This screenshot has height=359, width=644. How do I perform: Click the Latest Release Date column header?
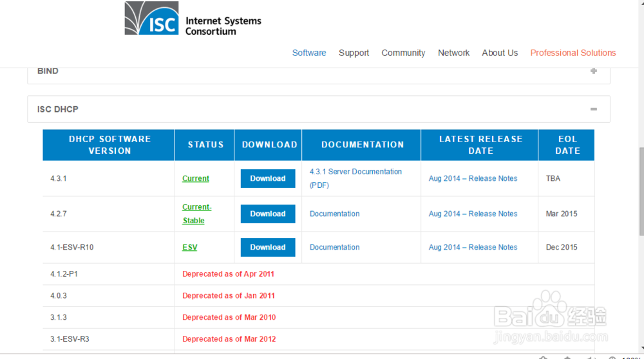[x=480, y=145]
